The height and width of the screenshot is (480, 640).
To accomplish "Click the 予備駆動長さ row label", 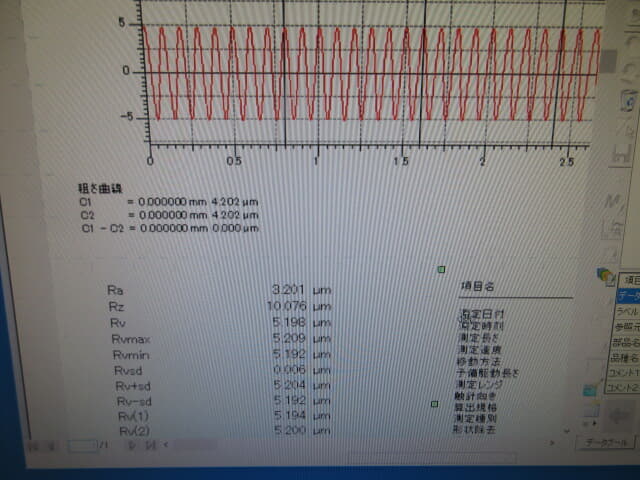I will [487, 373].
